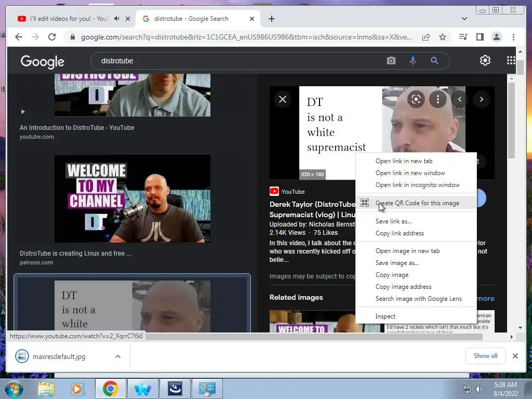The image size is (532, 399).
Task: Close the distrotube Google Search tab
Action: coord(252,19)
